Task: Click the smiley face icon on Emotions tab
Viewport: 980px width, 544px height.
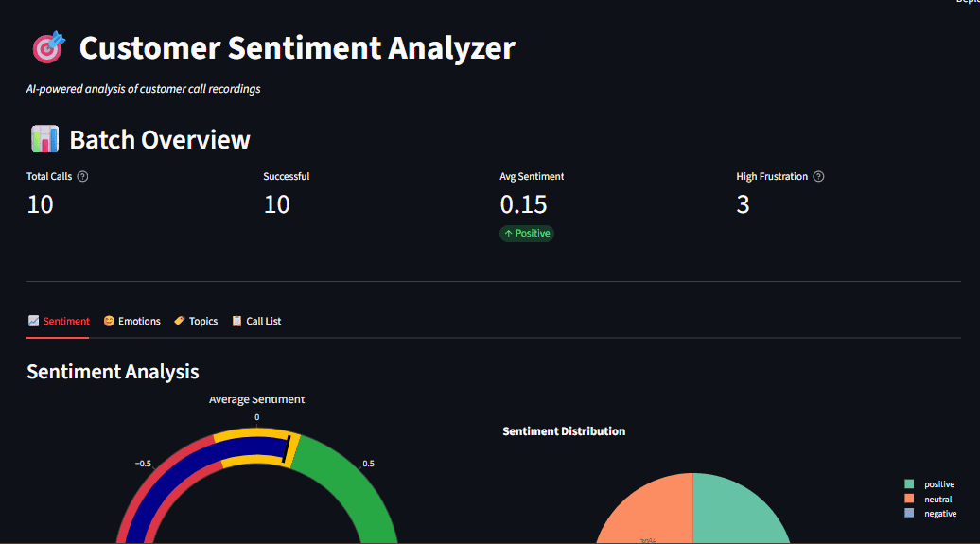Action: click(109, 322)
